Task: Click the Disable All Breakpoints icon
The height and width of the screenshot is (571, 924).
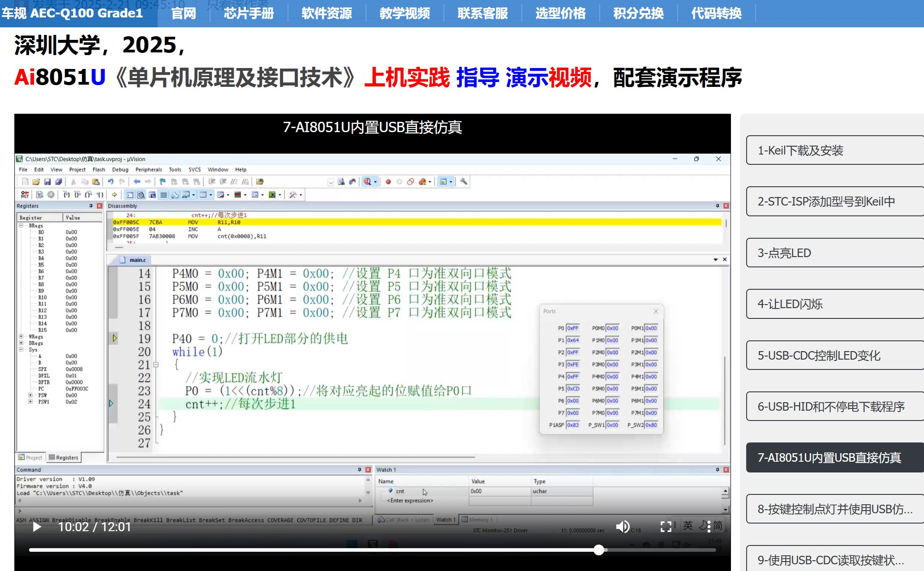Action: coord(411,182)
